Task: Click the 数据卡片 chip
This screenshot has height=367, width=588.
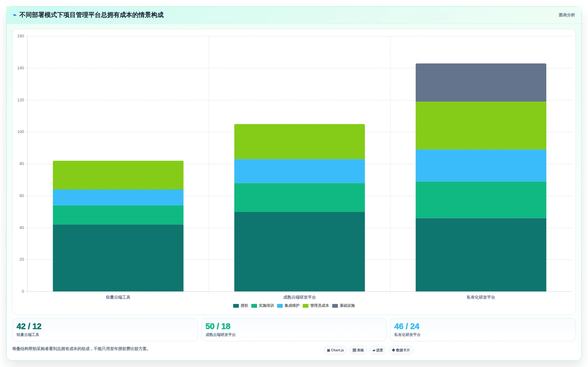Action: point(401,350)
